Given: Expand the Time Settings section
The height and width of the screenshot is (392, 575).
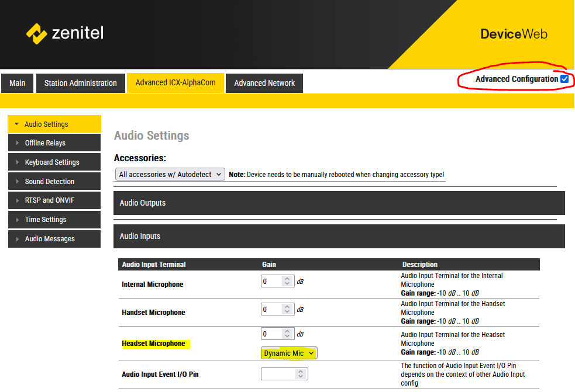Looking at the screenshot, I should tap(54, 220).
